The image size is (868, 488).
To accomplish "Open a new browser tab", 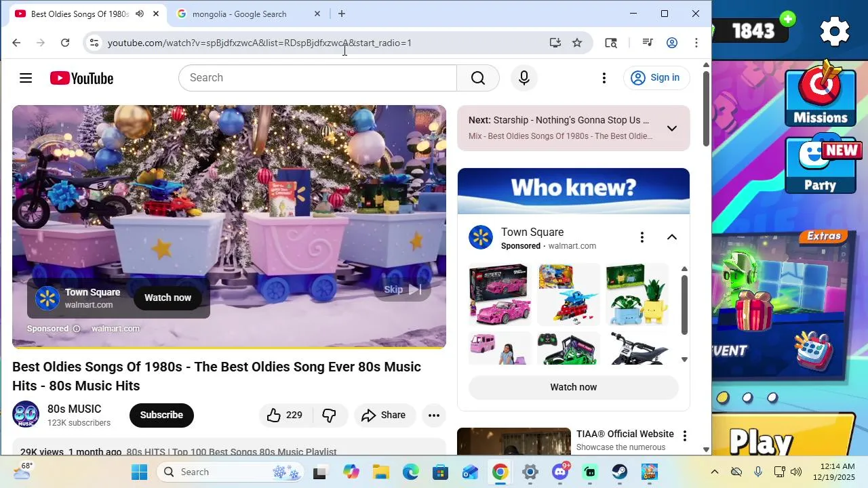I will [x=342, y=14].
